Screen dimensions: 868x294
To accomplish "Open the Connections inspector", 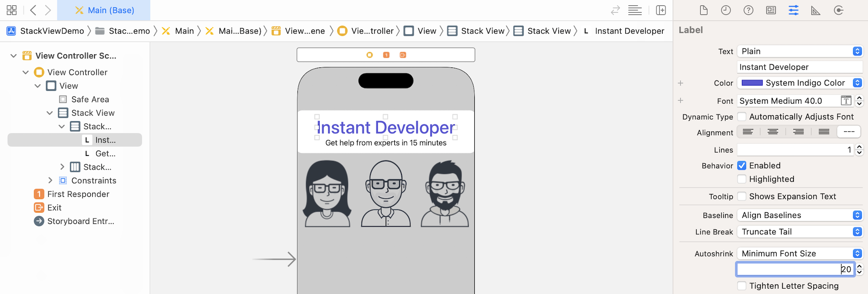I will pos(839,10).
